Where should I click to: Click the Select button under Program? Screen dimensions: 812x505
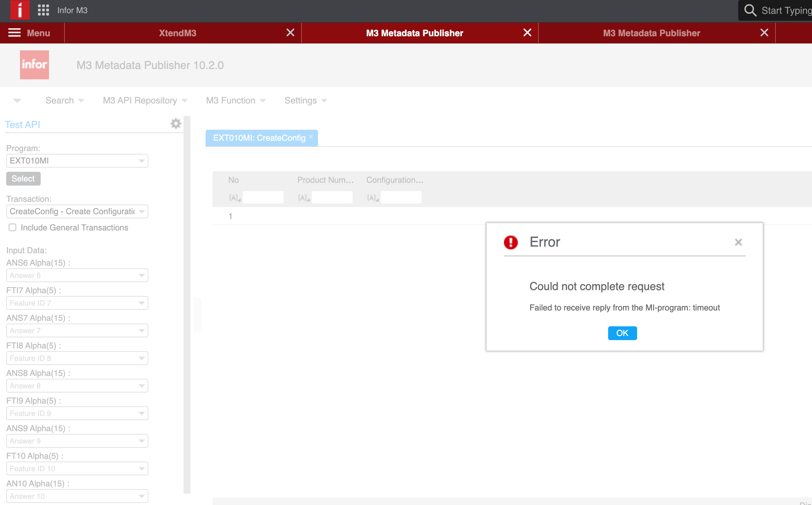click(23, 178)
